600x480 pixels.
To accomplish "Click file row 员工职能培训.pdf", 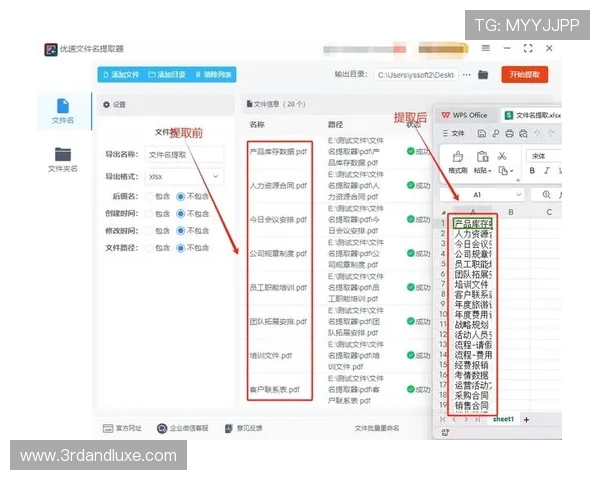I will (278, 287).
